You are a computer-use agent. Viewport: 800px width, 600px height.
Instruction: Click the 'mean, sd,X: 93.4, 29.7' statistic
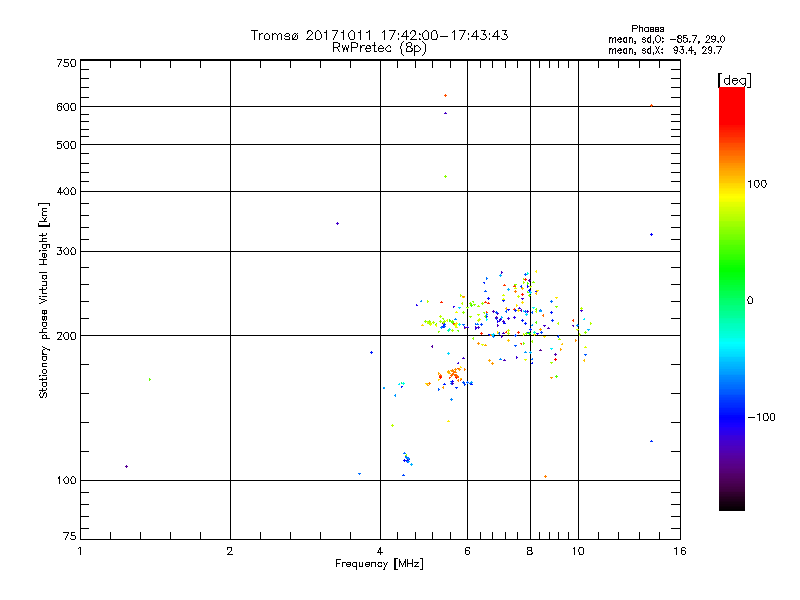[x=665, y=50]
